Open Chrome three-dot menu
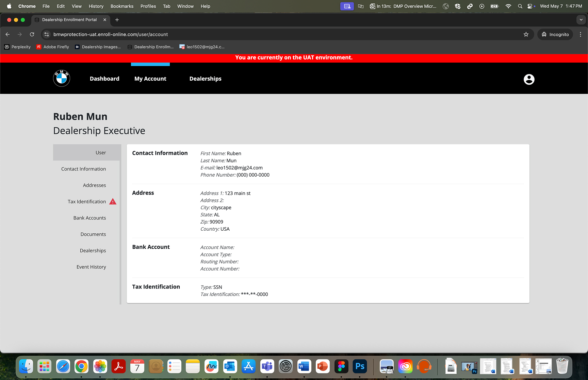The width and height of the screenshot is (588, 380). tap(581, 34)
